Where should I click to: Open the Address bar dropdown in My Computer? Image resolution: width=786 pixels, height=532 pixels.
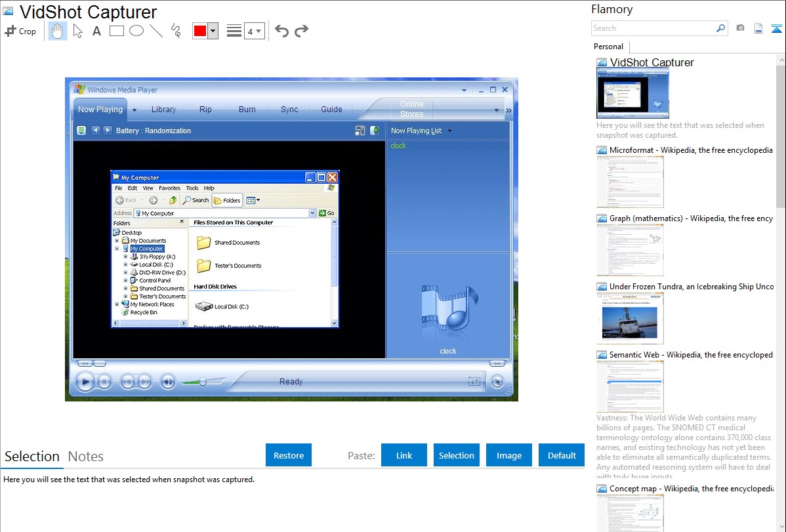click(312, 213)
